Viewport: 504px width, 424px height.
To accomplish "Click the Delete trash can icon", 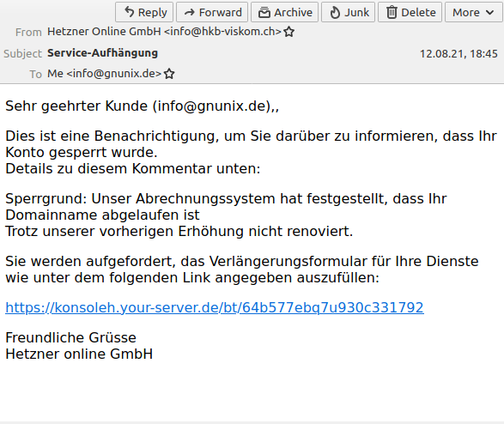I will click(x=392, y=13).
